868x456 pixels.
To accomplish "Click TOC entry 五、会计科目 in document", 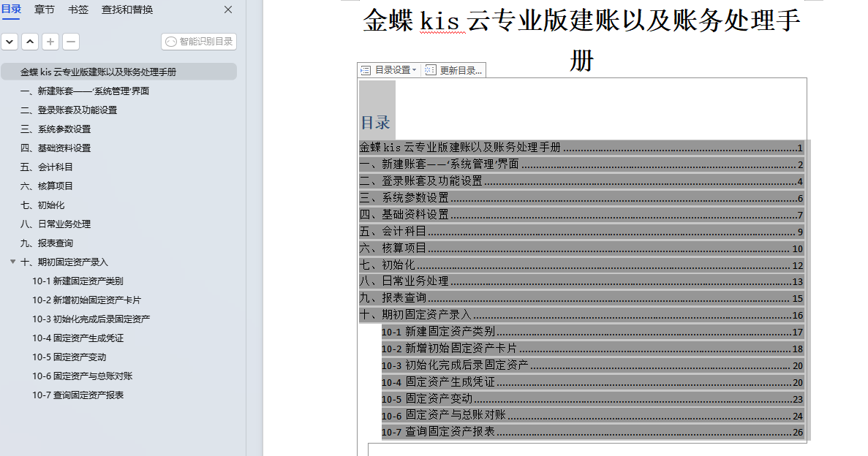I will 581,232.
